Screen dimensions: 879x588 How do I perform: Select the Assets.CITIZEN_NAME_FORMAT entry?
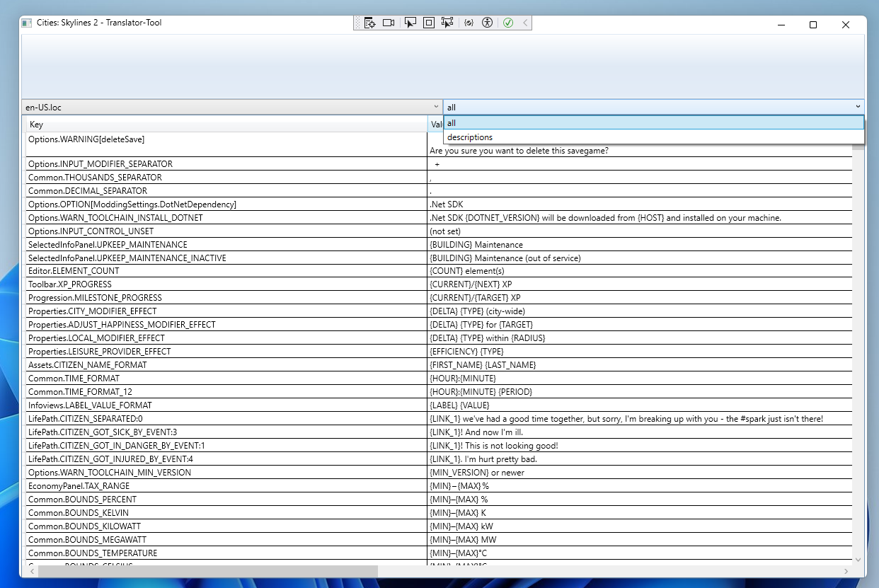[212, 364]
